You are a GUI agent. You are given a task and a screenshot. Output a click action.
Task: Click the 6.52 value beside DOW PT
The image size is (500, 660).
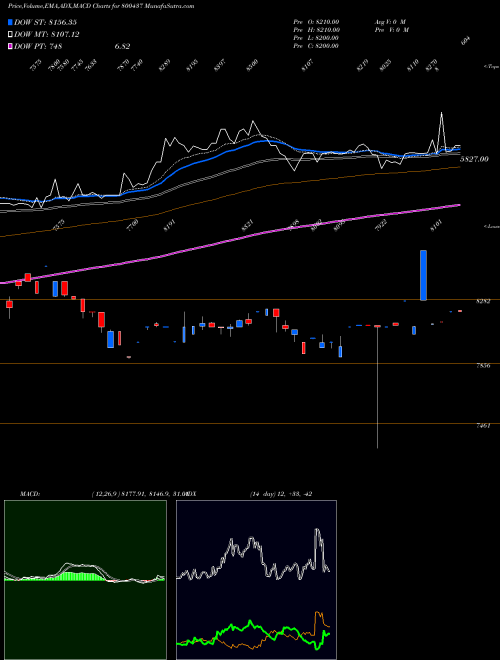(x=122, y=46)
